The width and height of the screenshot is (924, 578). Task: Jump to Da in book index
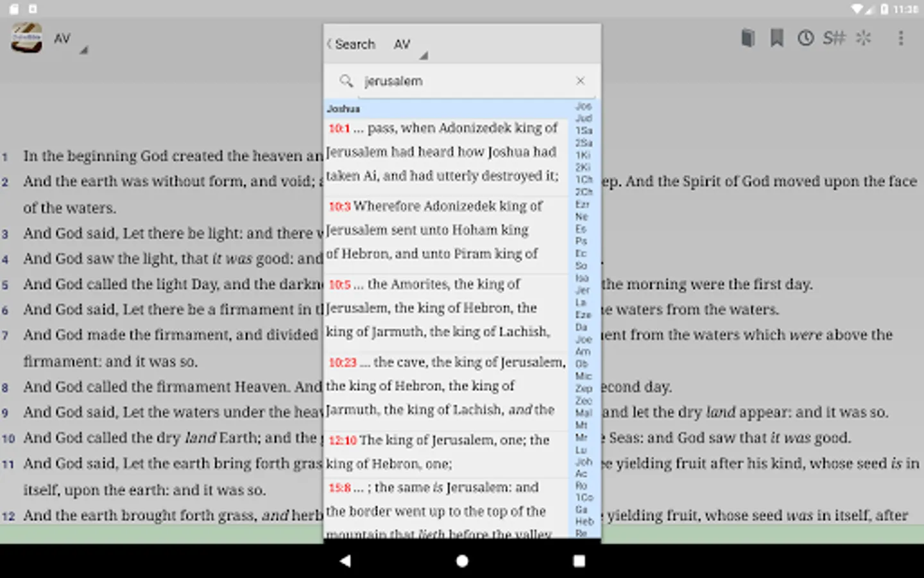point(581,327)
